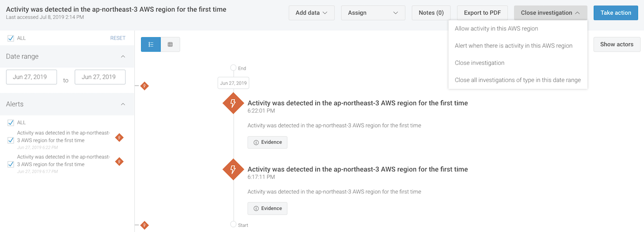Click orange diamond beside 6:22 PM sidebar alert
The width and height of the screenshot is (644, 232).
coord(119,137)
